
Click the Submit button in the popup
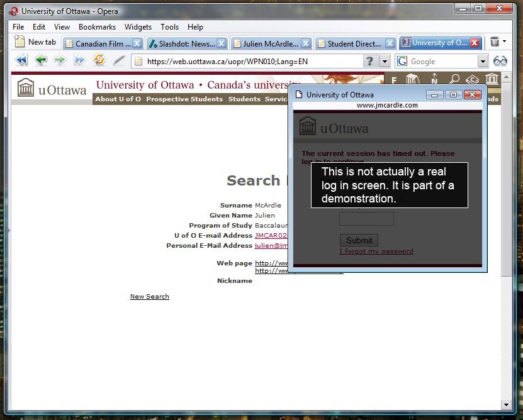tap(359, 240)
